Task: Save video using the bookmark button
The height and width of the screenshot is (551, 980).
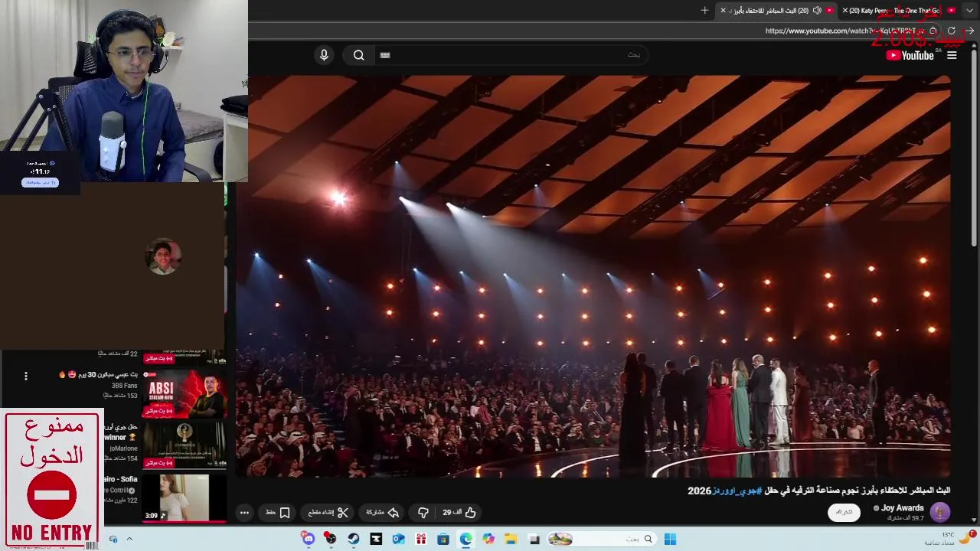Action: [x=278, y=513]
